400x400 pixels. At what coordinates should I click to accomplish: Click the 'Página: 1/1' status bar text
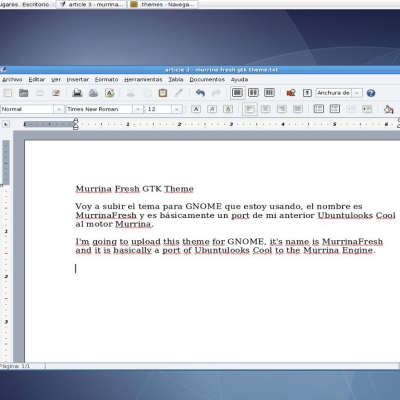click(x=15, y=366)
